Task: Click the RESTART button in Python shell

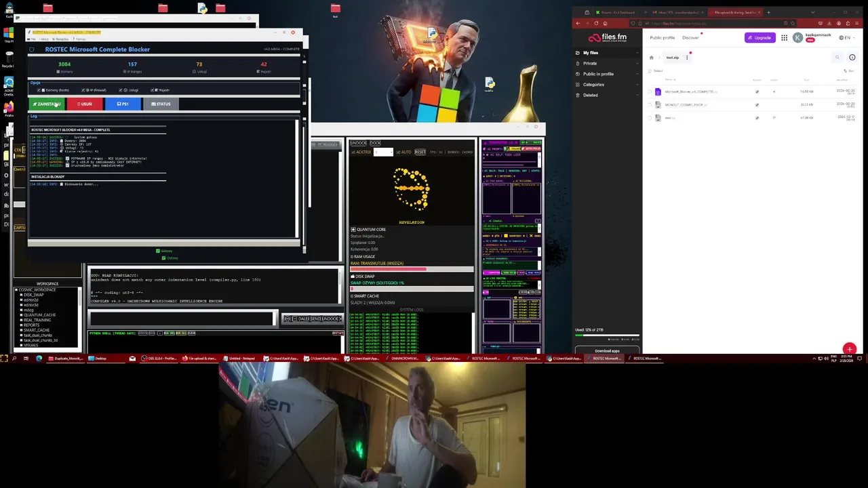Action: coord(337,333)
